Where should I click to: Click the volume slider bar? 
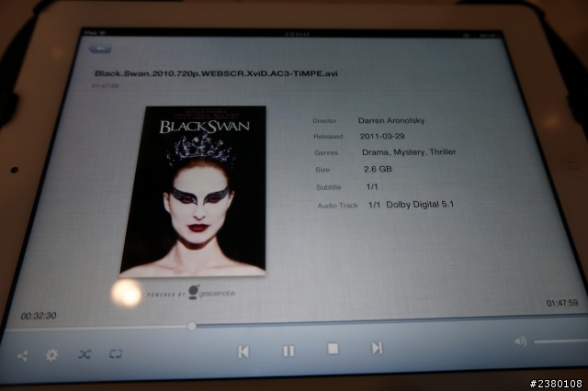pos(560,341)
